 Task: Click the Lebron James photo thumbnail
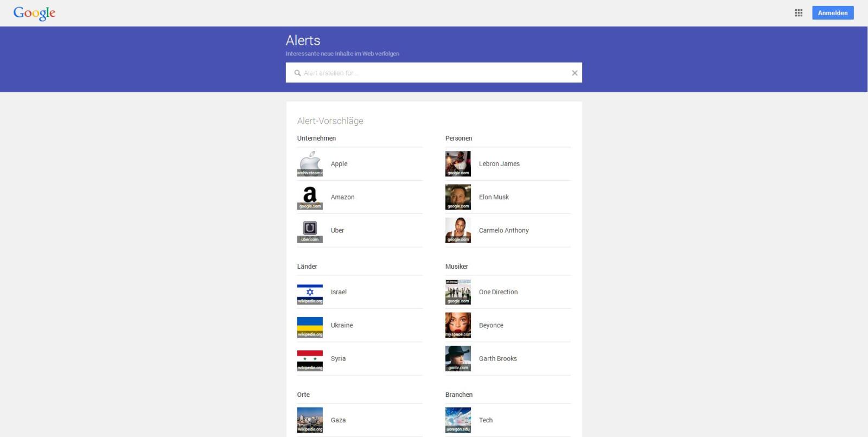click(x=458, y=164)
